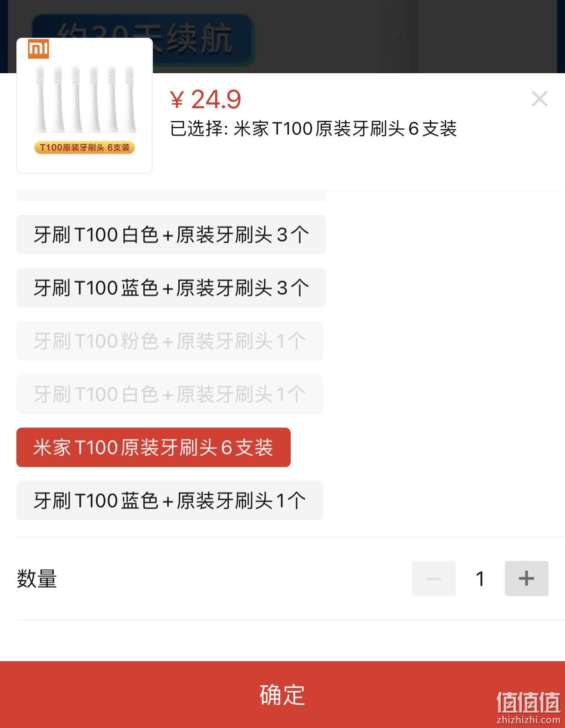Choose 牙刷T100蓝色+原装牙刷头1个 variant

[x=170, y=501]
